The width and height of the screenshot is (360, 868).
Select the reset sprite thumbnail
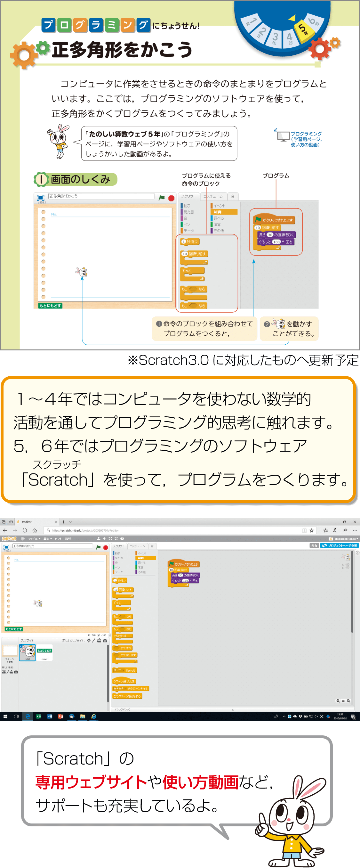point(44,652)
